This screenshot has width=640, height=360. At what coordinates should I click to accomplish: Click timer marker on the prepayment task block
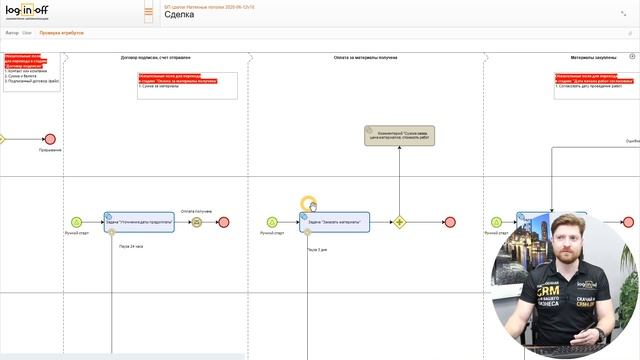pyautogui.click(x=112, y=232)
